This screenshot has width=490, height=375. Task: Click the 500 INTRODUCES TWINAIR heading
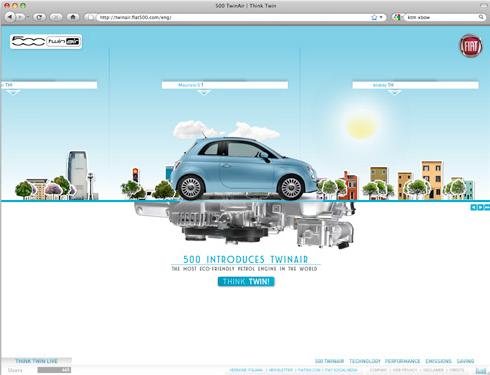coord(246,259)
